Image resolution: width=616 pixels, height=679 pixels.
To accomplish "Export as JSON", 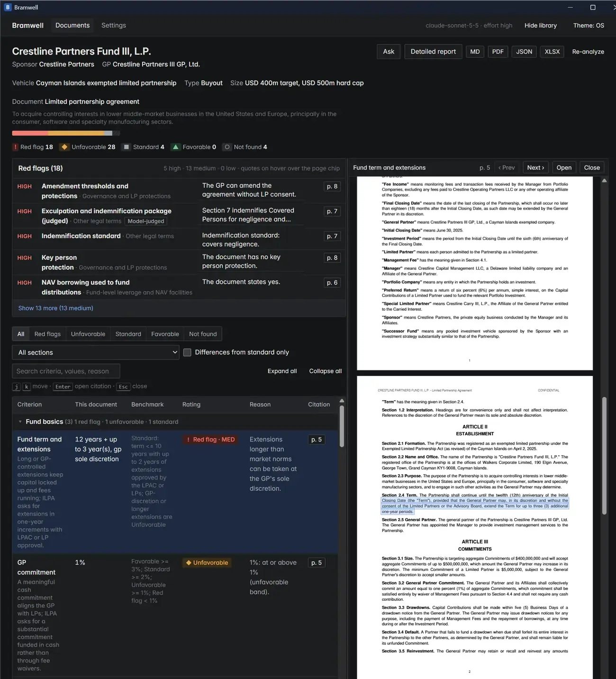I will point(524,52).
